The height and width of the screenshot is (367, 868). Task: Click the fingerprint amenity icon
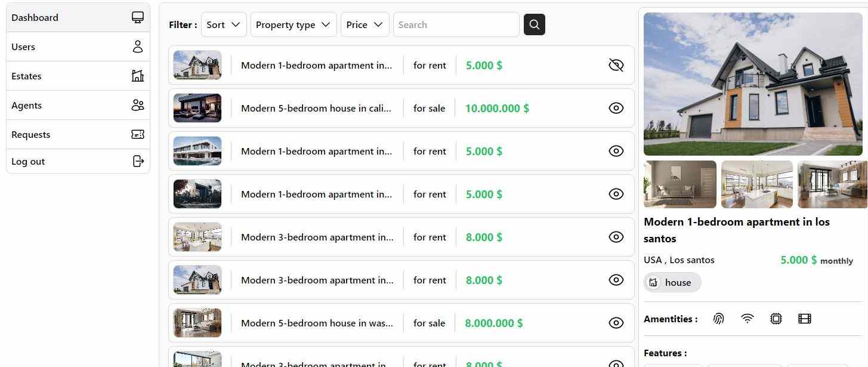pos(718,319)
